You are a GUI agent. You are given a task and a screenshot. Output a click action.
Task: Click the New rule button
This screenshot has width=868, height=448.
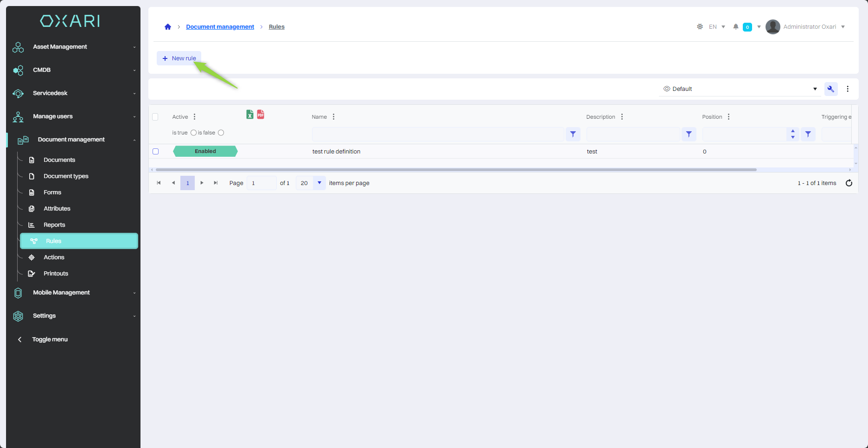(179, 58)
